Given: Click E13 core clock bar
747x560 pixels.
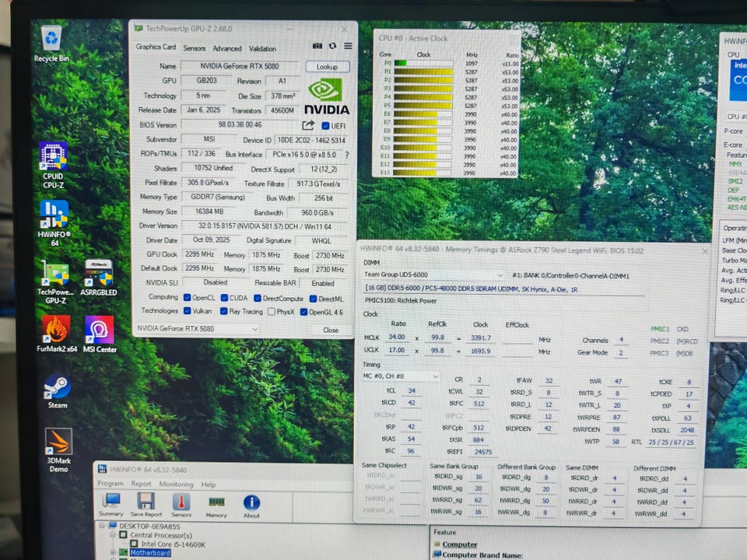Looking at the screenshot, I should click(422, 173).
